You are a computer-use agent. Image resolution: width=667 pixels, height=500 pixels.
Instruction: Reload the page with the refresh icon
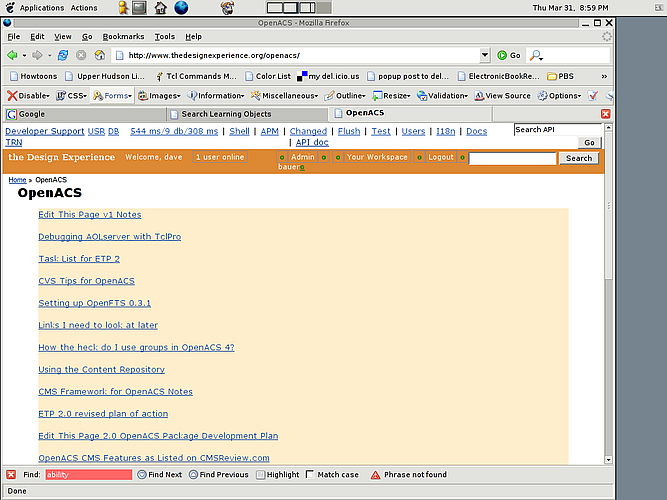tap(63, 55)
